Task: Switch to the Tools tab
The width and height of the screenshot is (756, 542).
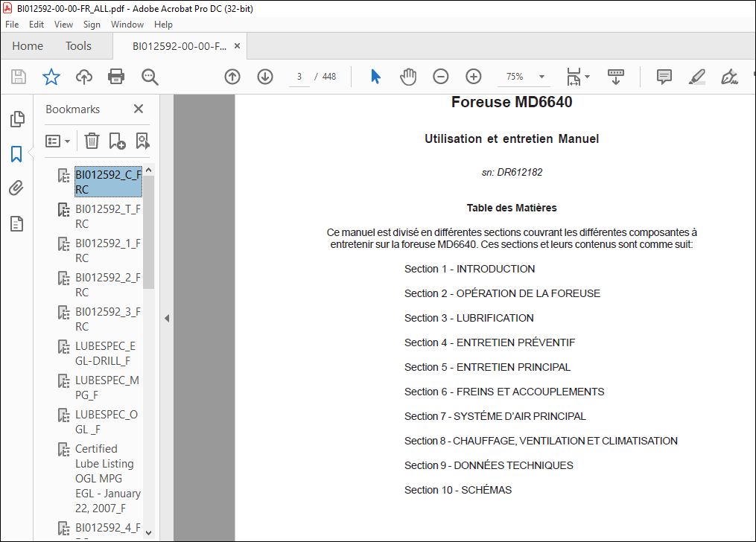Action: 79,46
